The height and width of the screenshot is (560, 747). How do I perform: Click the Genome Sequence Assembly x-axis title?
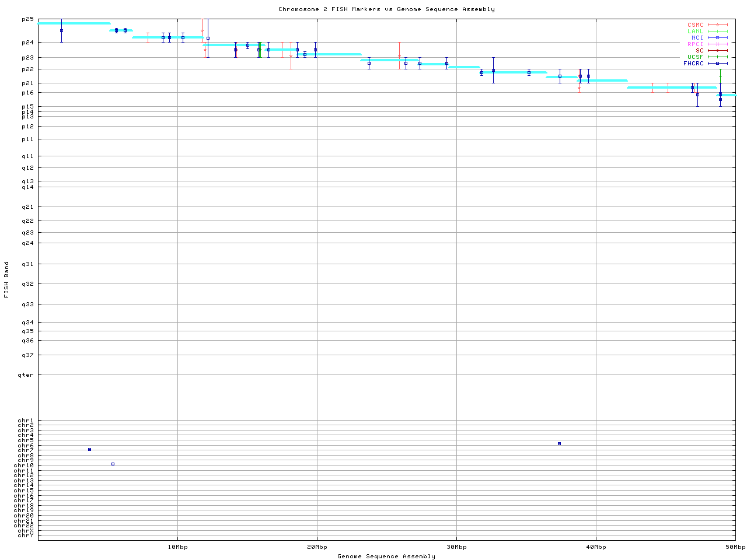pyautogui.click(x=386, y=556)
